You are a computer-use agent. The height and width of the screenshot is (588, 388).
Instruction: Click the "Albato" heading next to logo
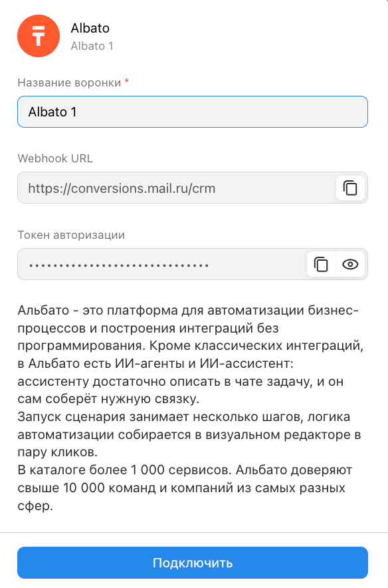point(90,28)
